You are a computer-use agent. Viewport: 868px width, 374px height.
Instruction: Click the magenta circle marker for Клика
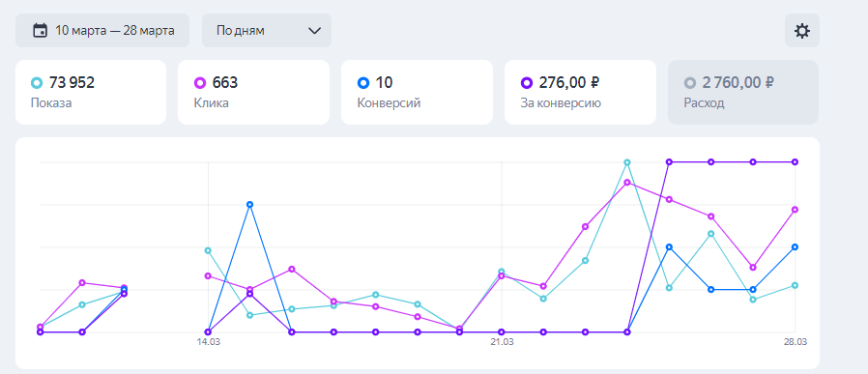[200, 83]
